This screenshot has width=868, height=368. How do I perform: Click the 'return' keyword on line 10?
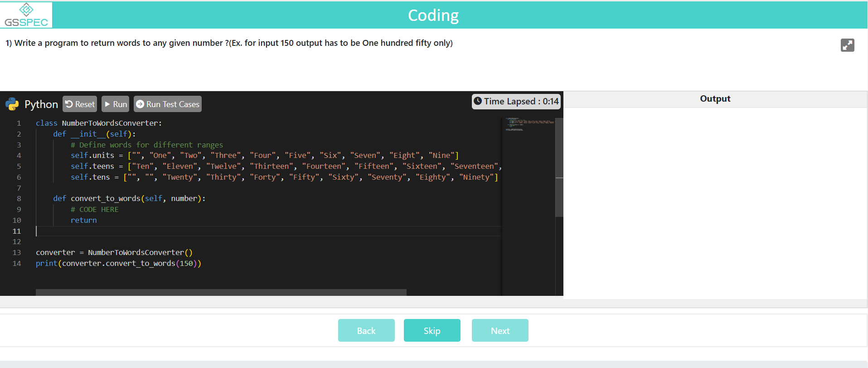click(x=83, y=220)
